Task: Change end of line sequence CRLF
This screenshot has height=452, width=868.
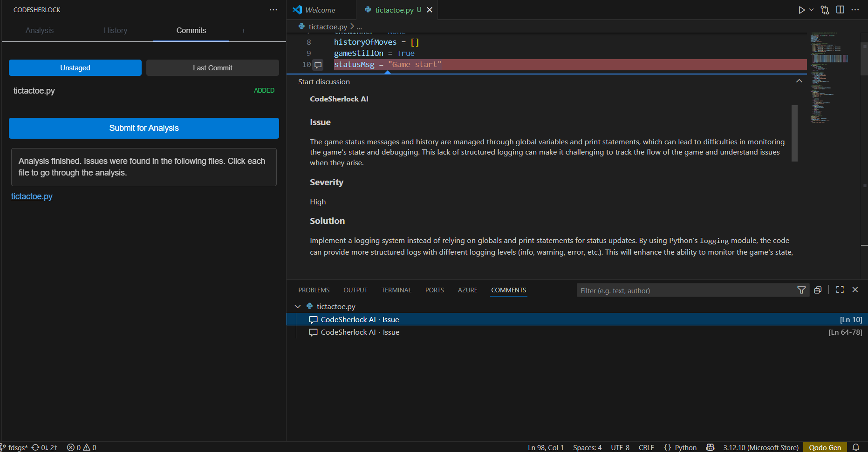Action: (x=646, y=447)
